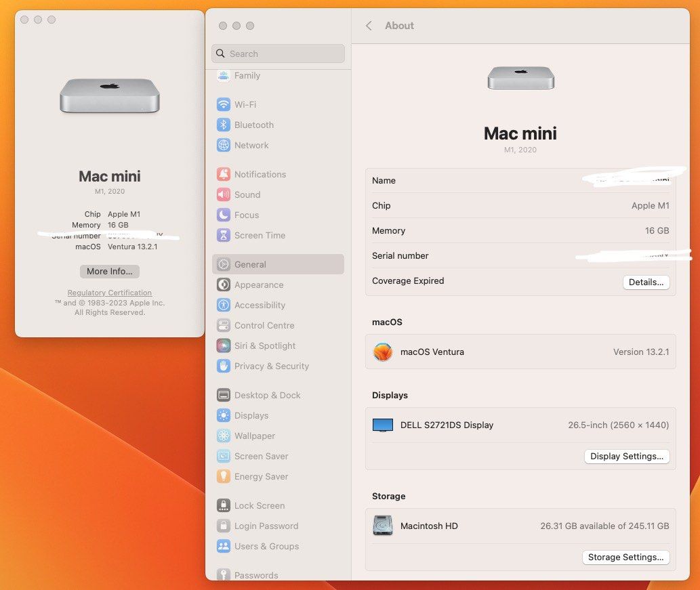Open Wallpaper settings via its icon
700x590 pixels.
224,436
